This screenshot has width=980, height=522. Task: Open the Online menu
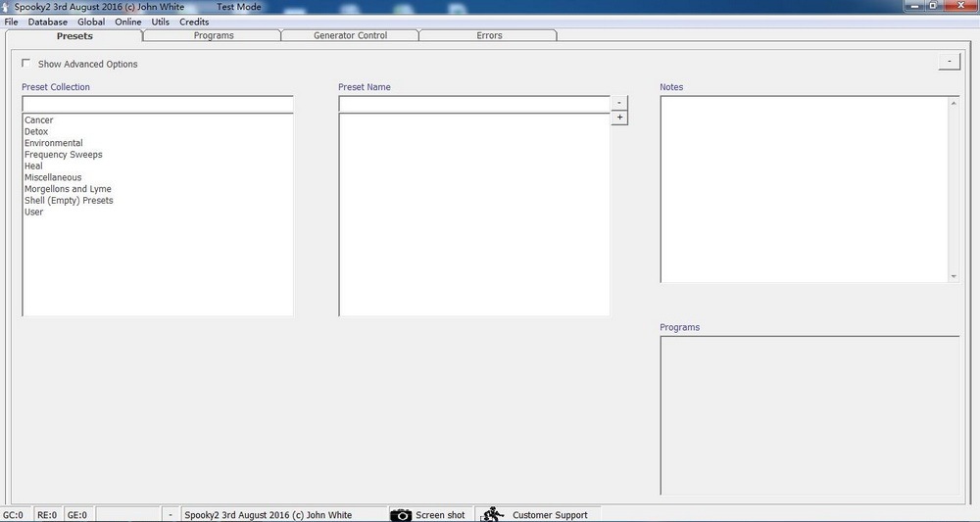coord(128,22)
